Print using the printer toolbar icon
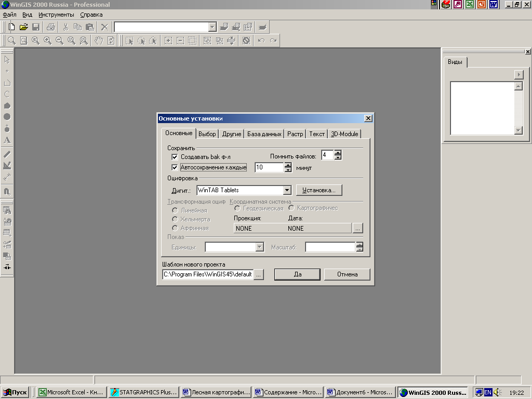This screenshot has width=532, height=399. 51,27
